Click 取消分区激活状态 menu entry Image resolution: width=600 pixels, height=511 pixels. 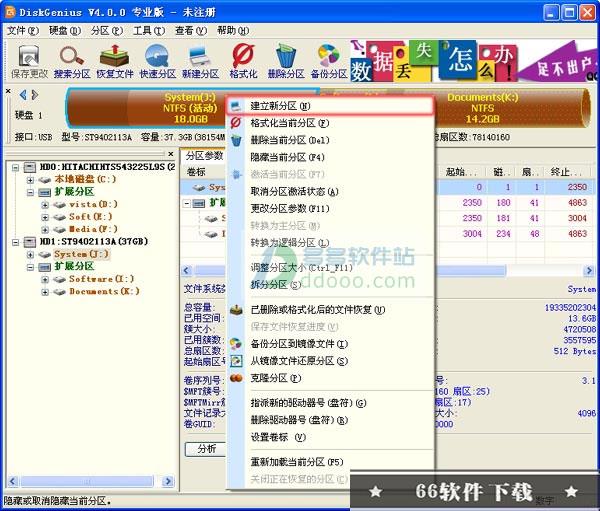(330, 191)
